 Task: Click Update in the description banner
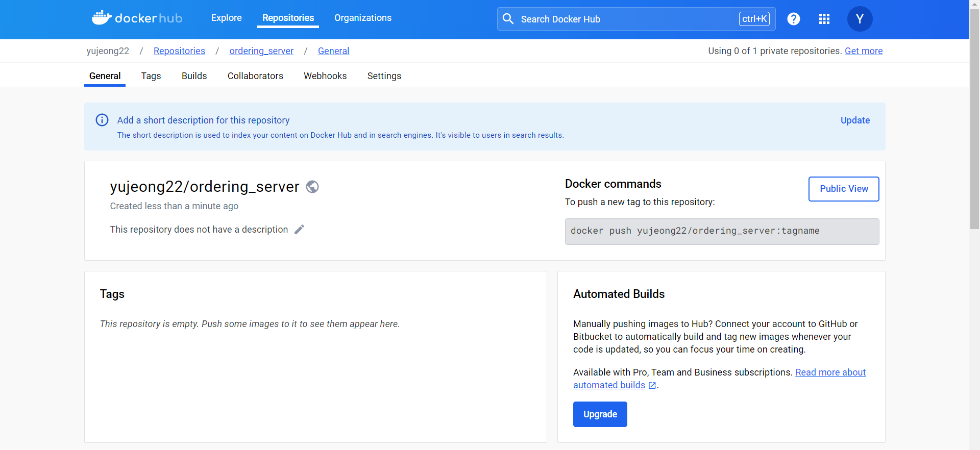[x=855, y=120]
